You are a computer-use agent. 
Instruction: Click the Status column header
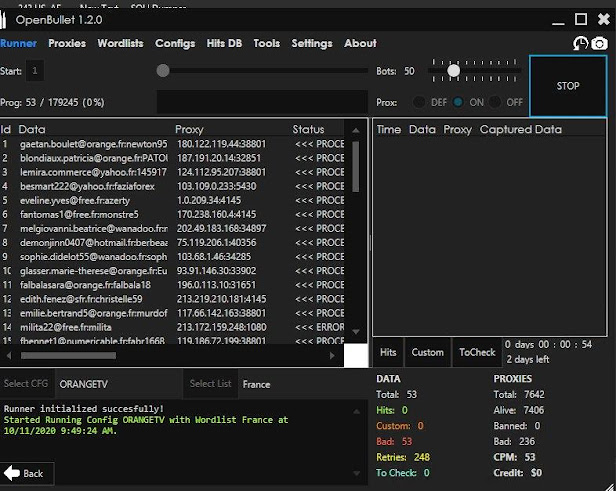click(308, 130)
